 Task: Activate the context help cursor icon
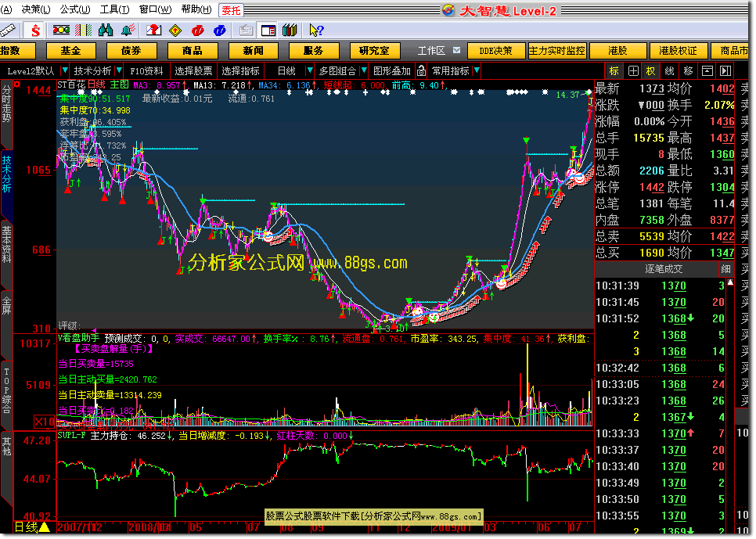point(316,31)
